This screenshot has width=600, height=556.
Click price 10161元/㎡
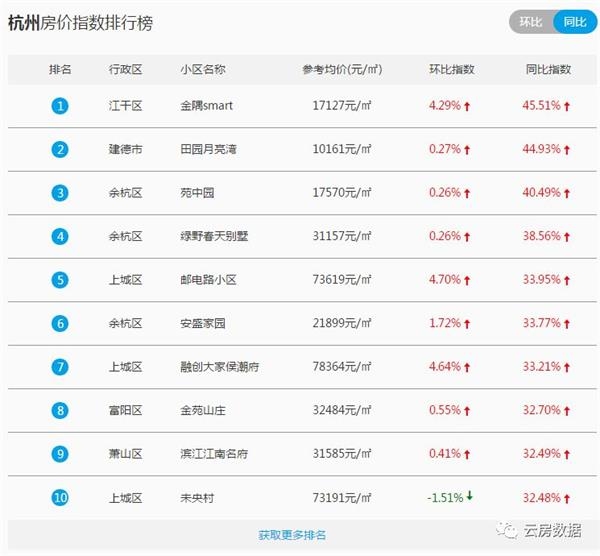pyautogui.click(x=342, y=149)
